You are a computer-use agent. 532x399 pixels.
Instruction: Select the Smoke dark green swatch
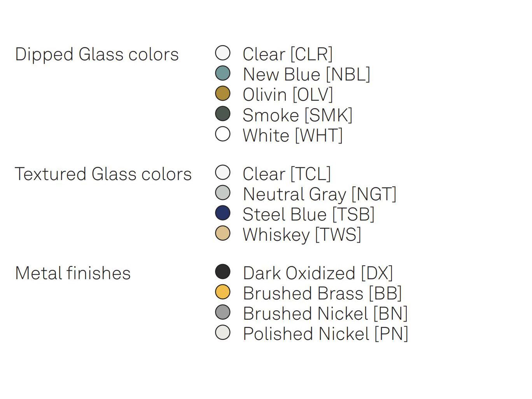(223, 114)
